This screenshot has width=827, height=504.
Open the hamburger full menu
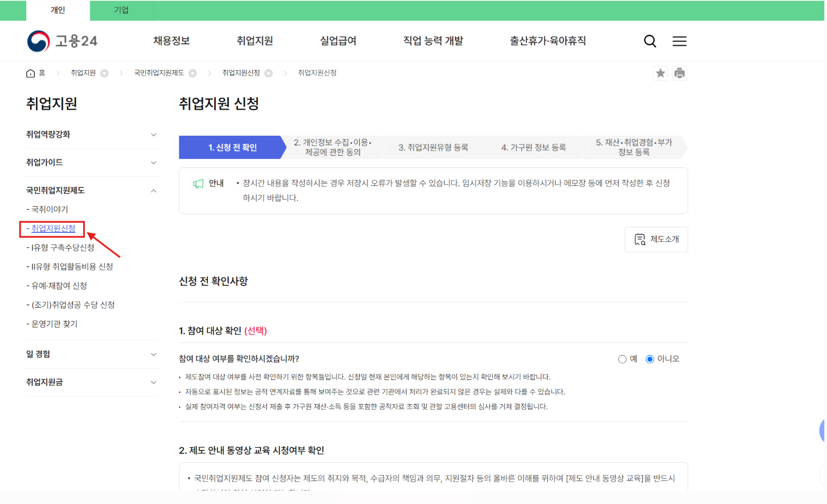[x=679, y=41]
